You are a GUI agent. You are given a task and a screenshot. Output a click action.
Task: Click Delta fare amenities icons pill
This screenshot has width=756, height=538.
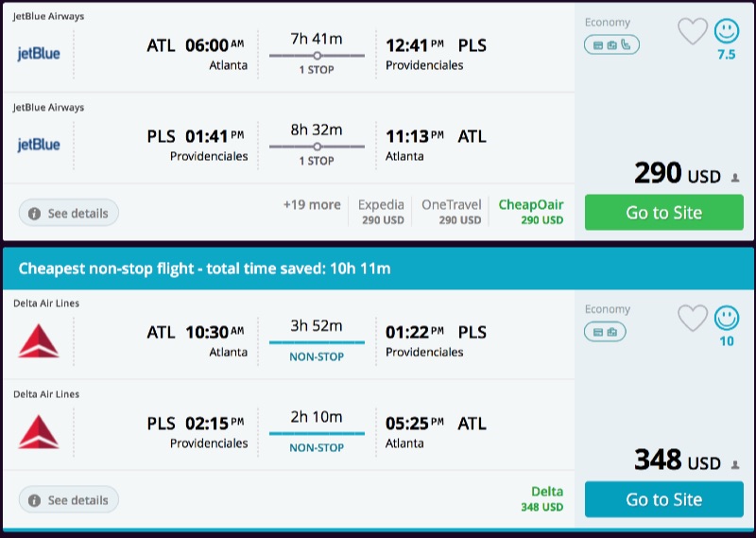pos(605,331)
